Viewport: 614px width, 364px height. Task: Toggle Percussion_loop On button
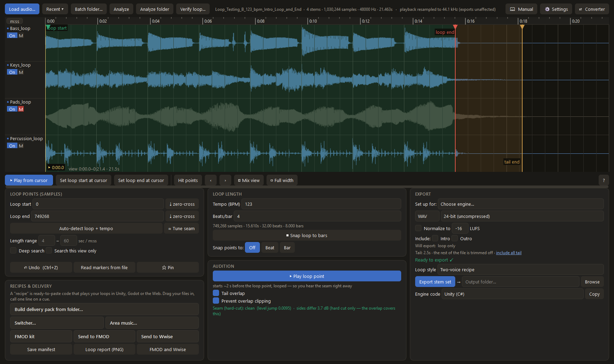coord(12,146)
